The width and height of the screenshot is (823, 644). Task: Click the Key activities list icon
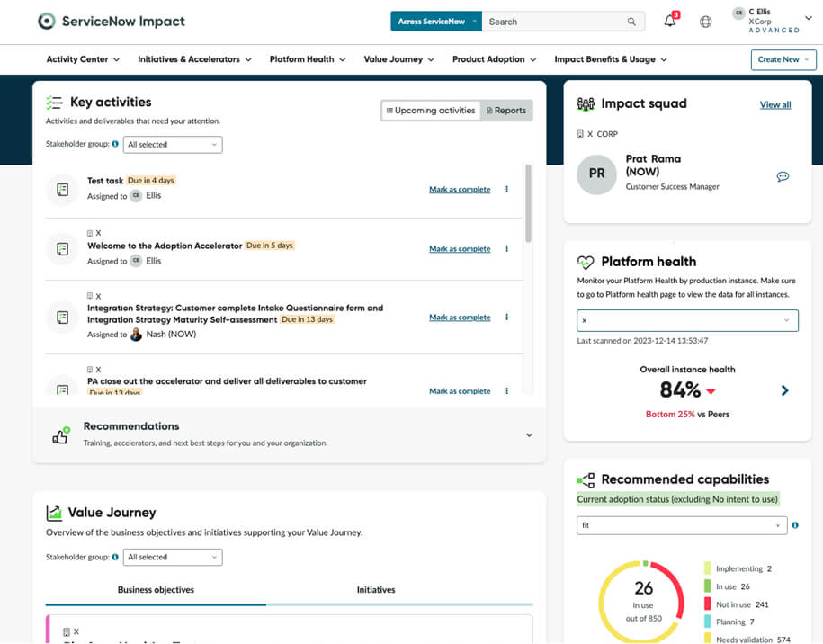point(55,101)
